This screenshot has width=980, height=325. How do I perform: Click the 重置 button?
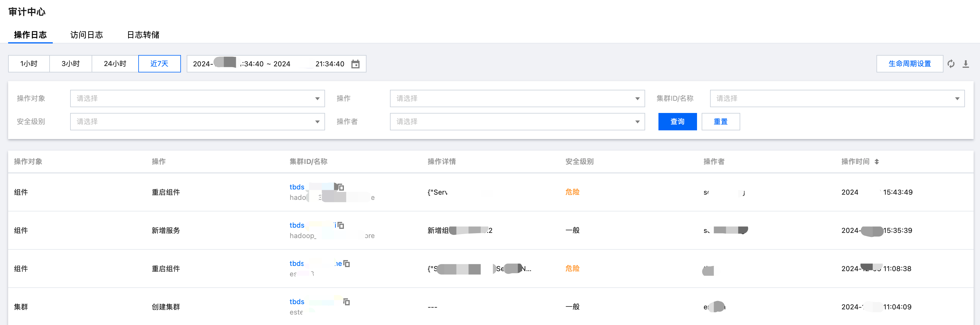(720, 122)
